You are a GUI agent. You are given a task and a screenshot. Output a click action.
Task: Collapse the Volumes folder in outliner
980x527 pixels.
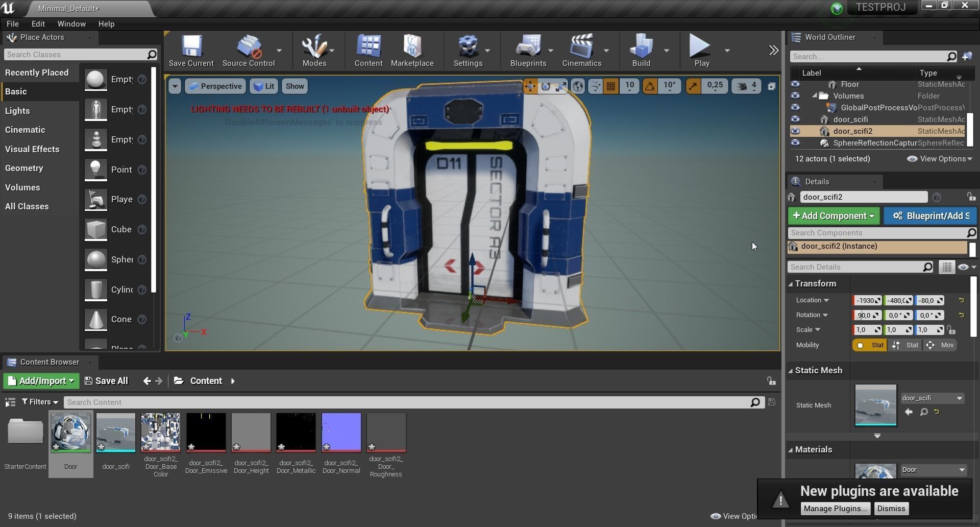click(x=815, y=96)
